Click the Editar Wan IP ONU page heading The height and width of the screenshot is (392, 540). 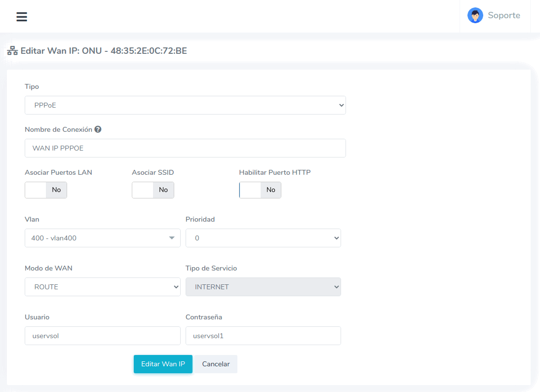pyautogui.click(x=104, y=51)
